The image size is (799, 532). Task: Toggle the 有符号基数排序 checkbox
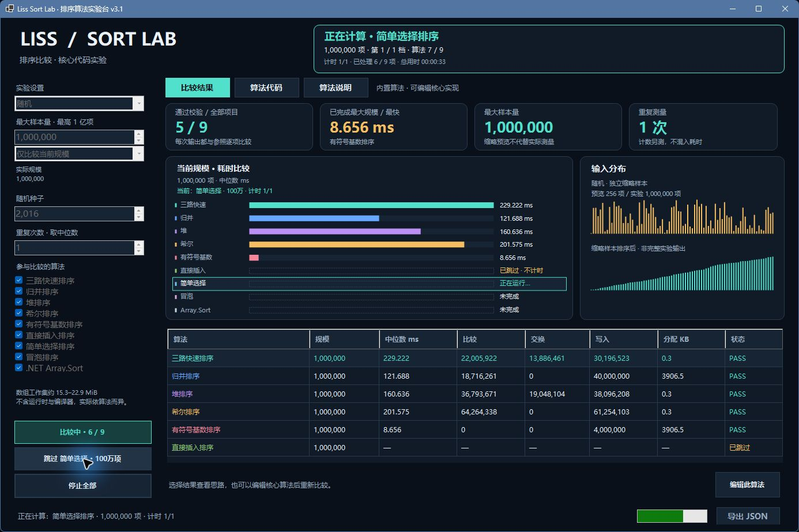point(19,325)
